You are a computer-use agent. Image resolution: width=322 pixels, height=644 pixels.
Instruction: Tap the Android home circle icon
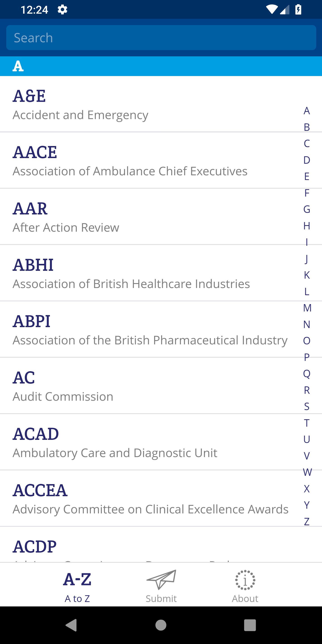coord(161,625)
